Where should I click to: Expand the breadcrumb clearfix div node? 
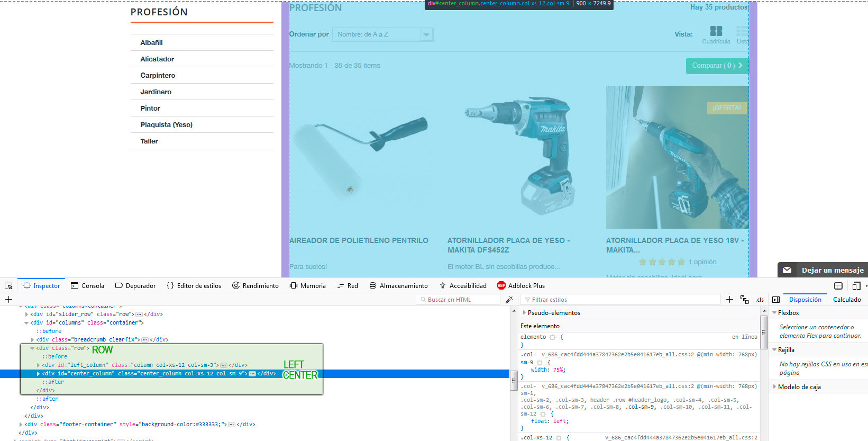32,340
